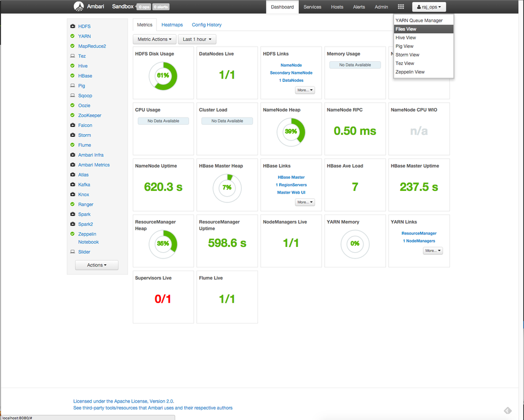Screen dimensions: 524x420
Task: Click the Slider client laptop icon
Action: click(72, 252)
